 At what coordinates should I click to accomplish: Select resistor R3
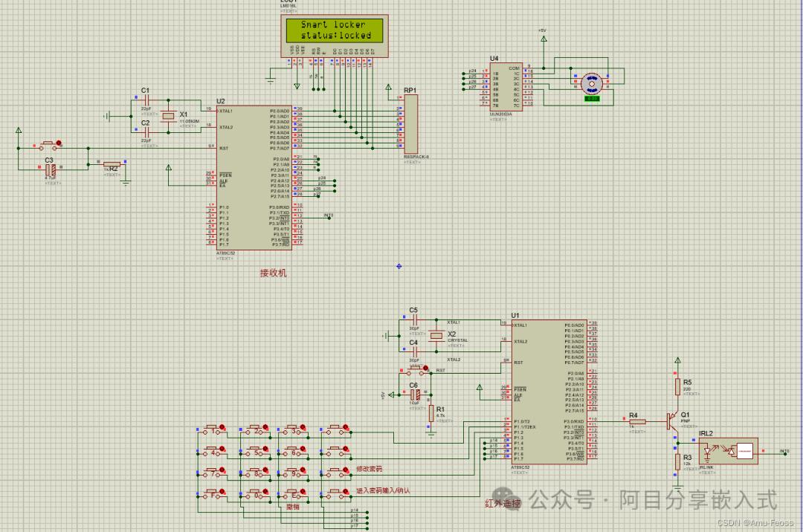tap(677, 461)
